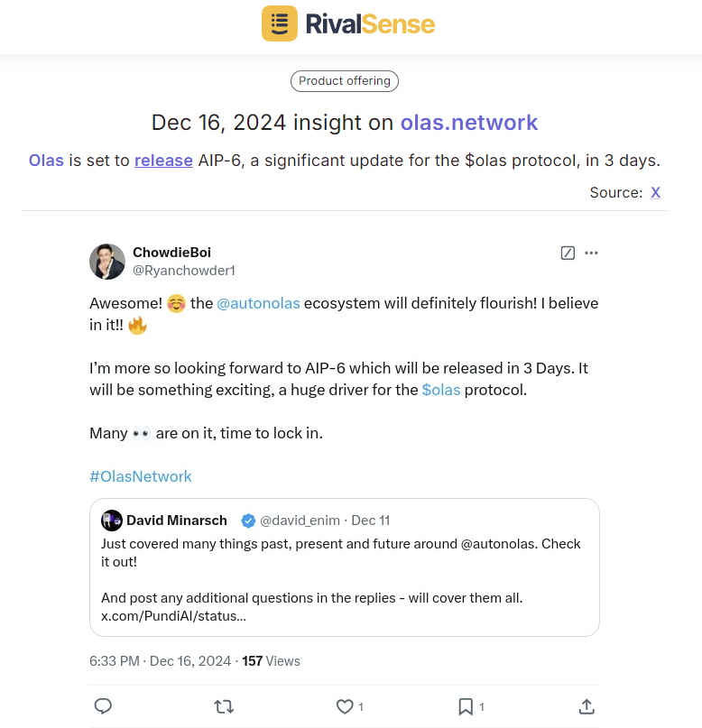Image resolution: width=702 pixels, height=728 pixels.
Task: Open the quoted David Minarsch tweet
Action: click(x=345, y=577)
